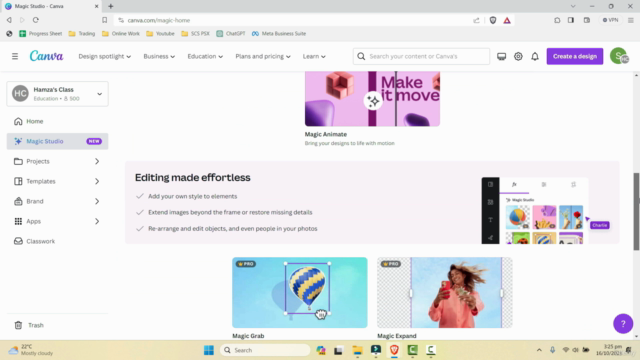This screenshot has width=640, height=360.
Task: Click the Brave browser taskbar icon
Action: pos(394,350)
